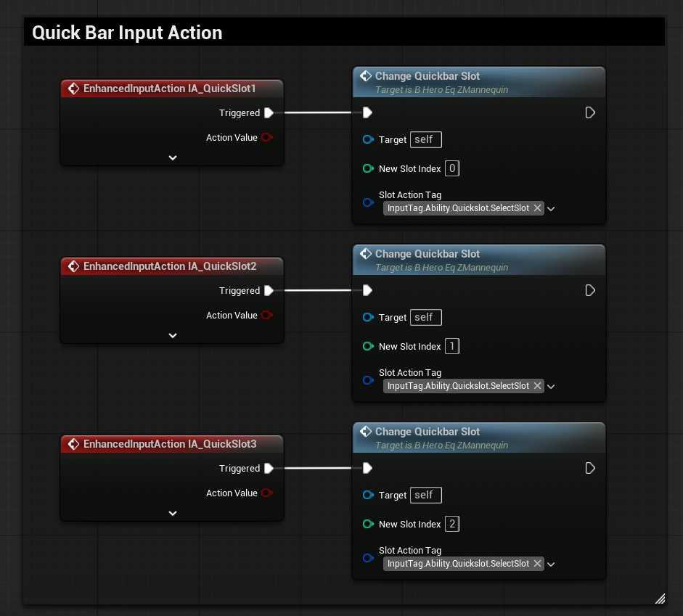This screenshot has width=683, height=616.
Task: Click output exec pin of first Change Quickbar Slot
Action: (x=590, y=112)
